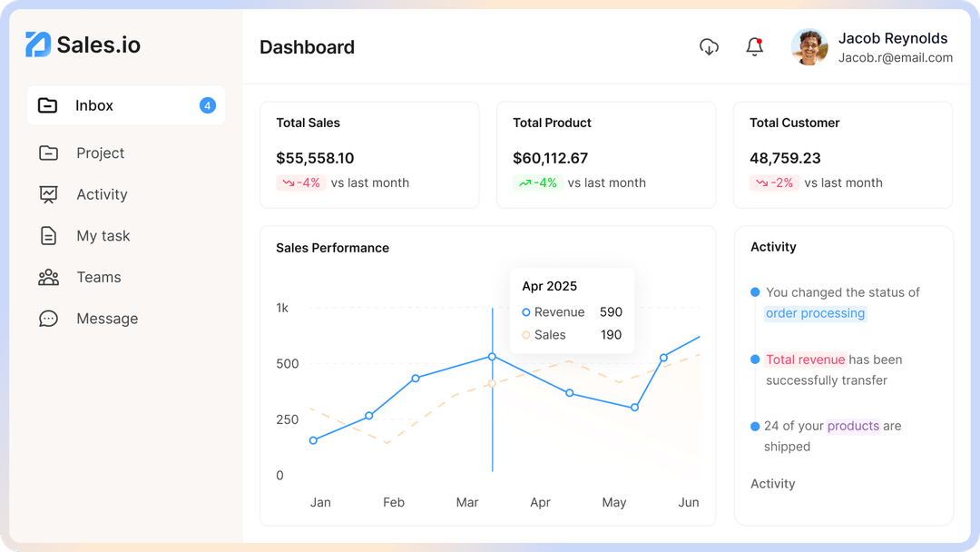Select the Jun revenue data point

(x=663, y=358)
